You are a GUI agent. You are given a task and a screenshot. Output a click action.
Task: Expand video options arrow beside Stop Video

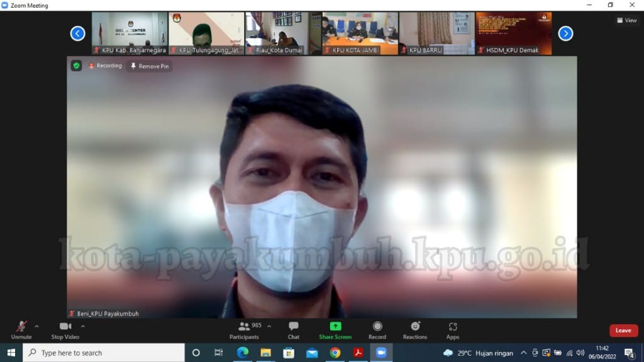(x=83, y=326)
